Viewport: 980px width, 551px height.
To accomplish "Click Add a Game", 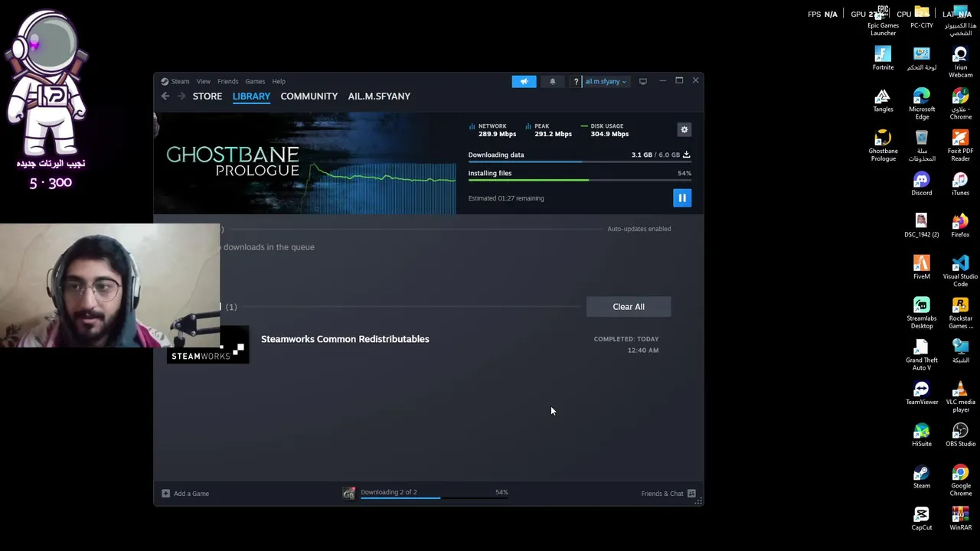I will pyautogui.click(x=185, y=494).
